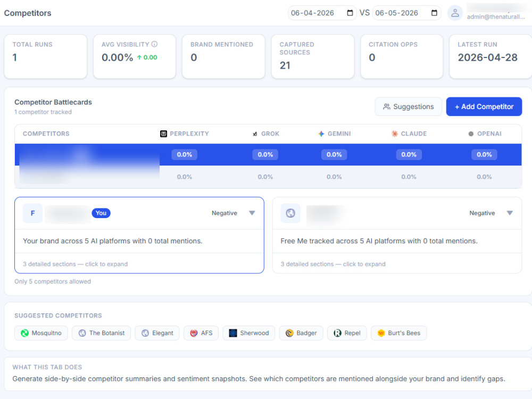Click the Competitors column header
This screenshot has width=532, height=399.
pyautogui.click(x=46, y=134)
